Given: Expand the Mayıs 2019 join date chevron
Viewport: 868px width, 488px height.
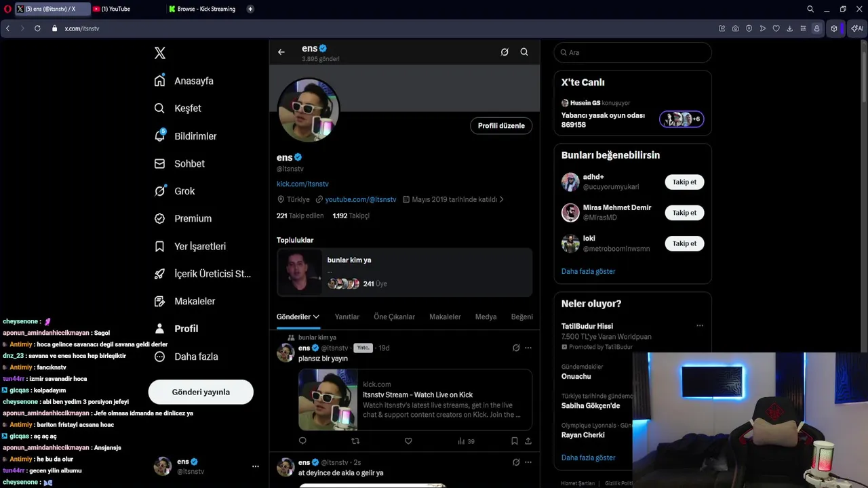Looking at the screenshot, I should click(x=501, y=199).
